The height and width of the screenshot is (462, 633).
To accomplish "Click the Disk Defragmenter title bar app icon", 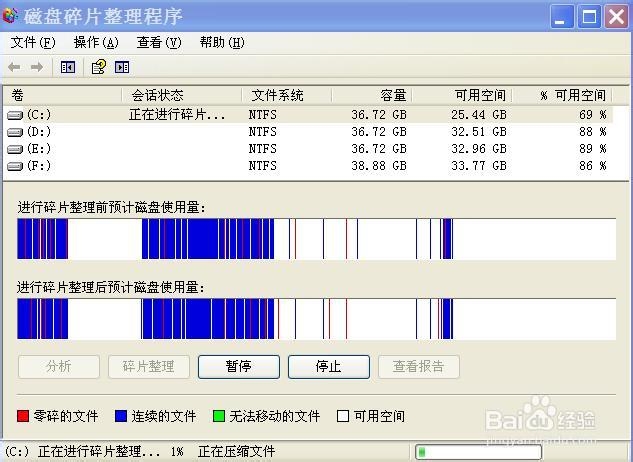I will tap(10, 16).
